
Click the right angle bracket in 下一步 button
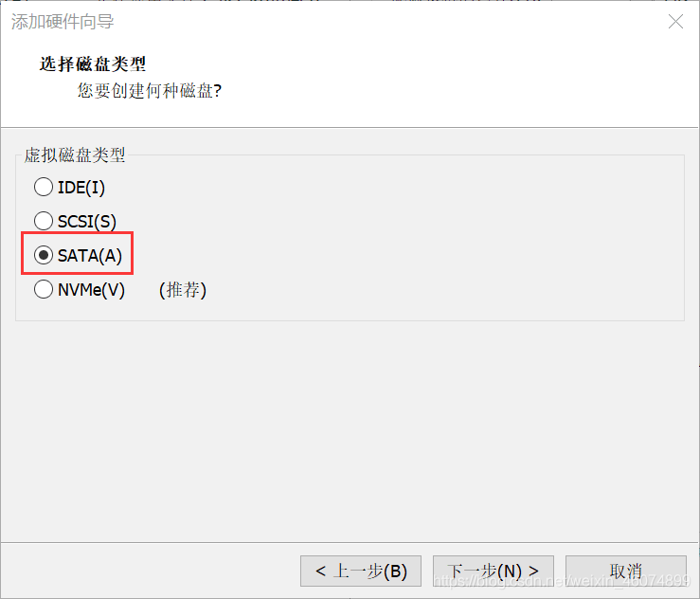533,571
